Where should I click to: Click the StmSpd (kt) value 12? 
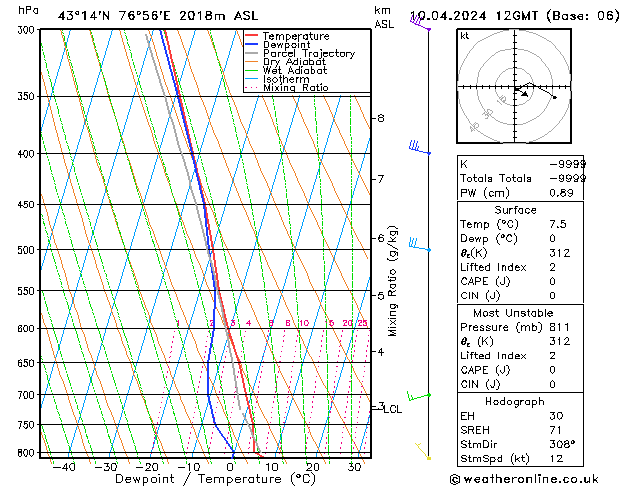pyautogui.click(x=556, y=459)
